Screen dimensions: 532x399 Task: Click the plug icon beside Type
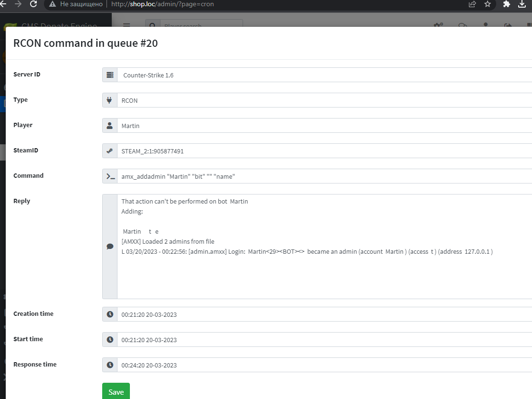coord(110,100)
